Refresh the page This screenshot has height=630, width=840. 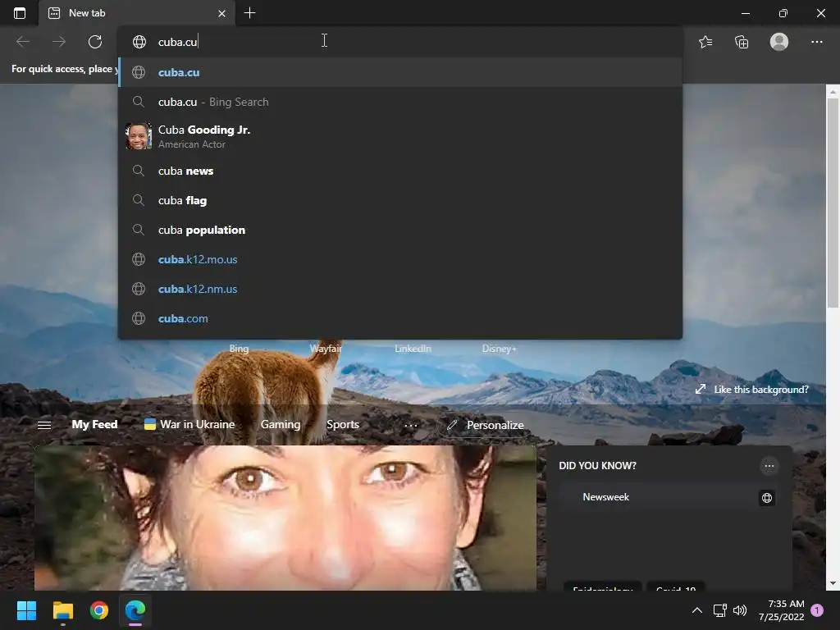[95, 42]
